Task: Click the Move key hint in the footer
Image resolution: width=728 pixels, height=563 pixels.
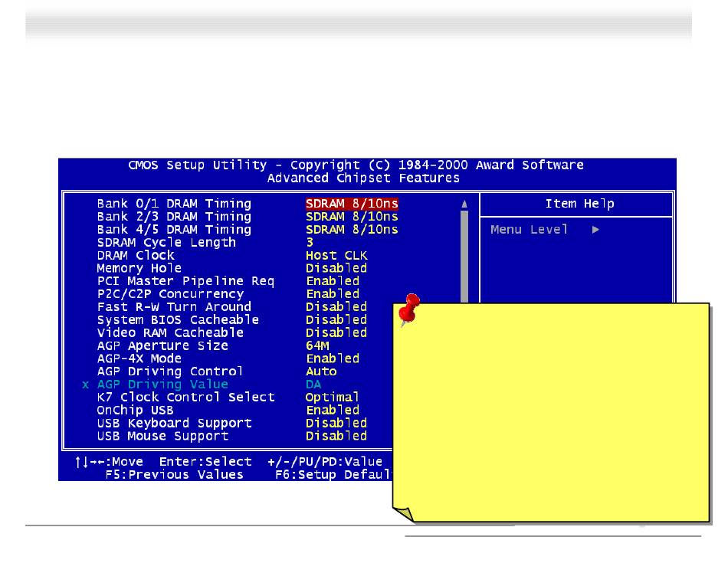Action: [x=109, y=462]
